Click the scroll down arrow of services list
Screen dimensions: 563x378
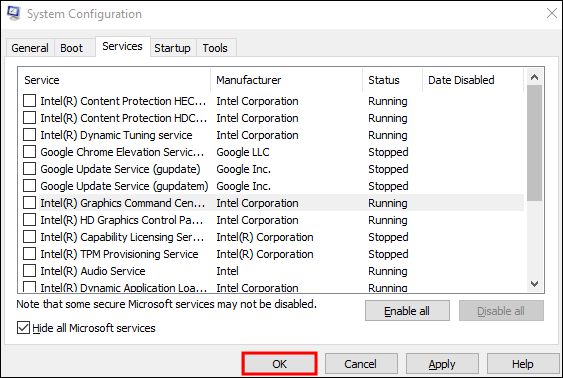click(x=534, y=284)
